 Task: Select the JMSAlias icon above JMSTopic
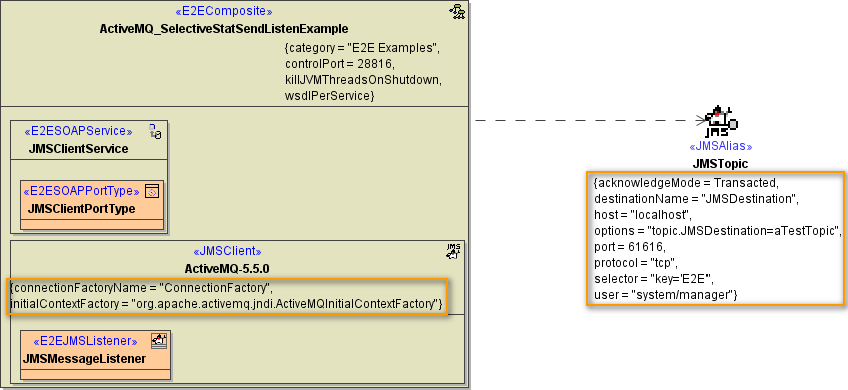(720, 122)
